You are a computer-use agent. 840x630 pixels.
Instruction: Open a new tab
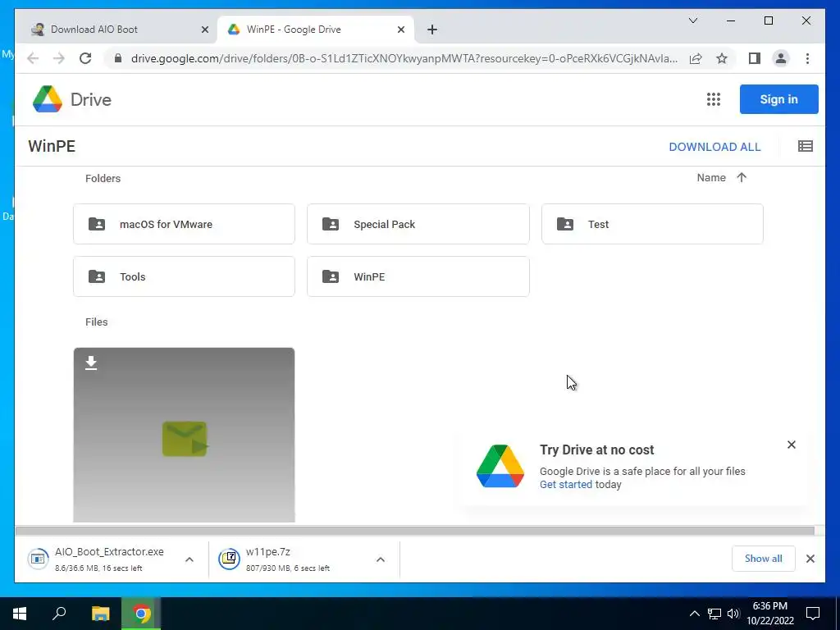click(x=432, y=30)
